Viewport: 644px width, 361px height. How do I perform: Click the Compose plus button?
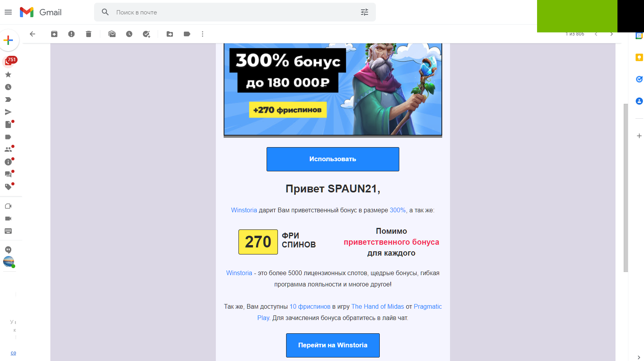[x=8, y=40]
